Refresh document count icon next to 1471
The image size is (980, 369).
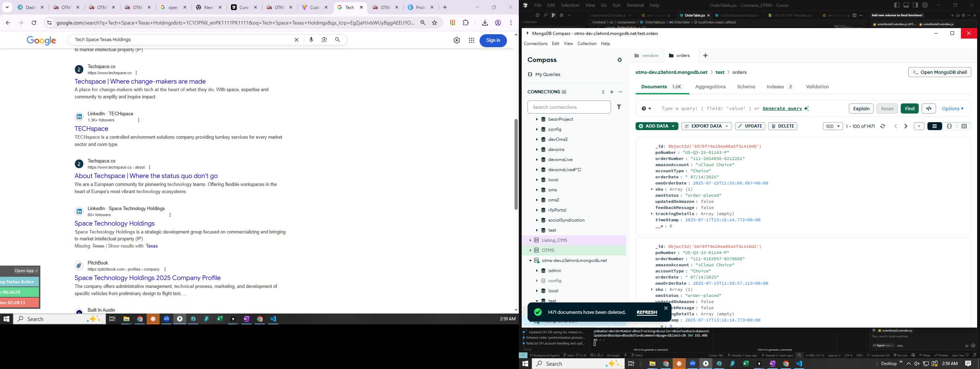click(x=883, y=126)
